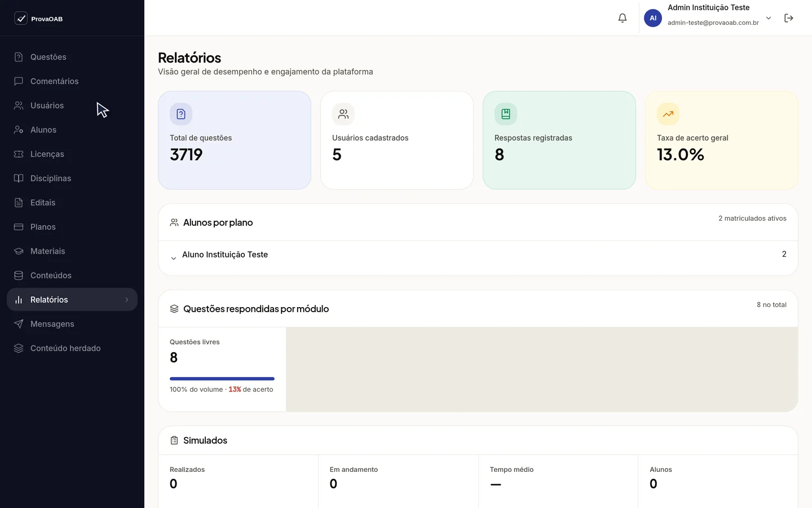
Task: Click the Questões livres module card count
Action: pos(174,357)
